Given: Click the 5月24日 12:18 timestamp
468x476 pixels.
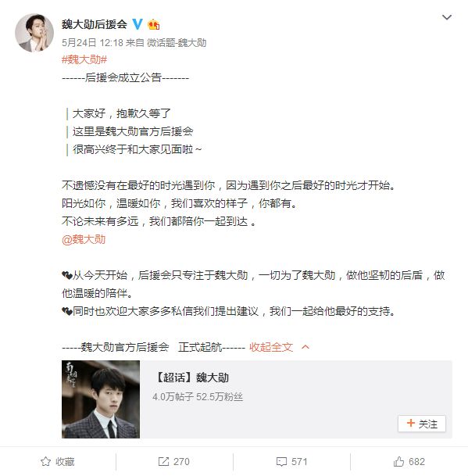Looking at the screenshot, I should click(x=92, y=43).
